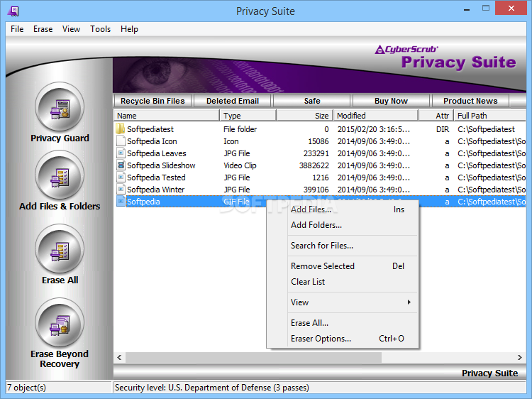532x399 pixels.
Task: Sort list by Attr column header
Action: click(436, 116)
